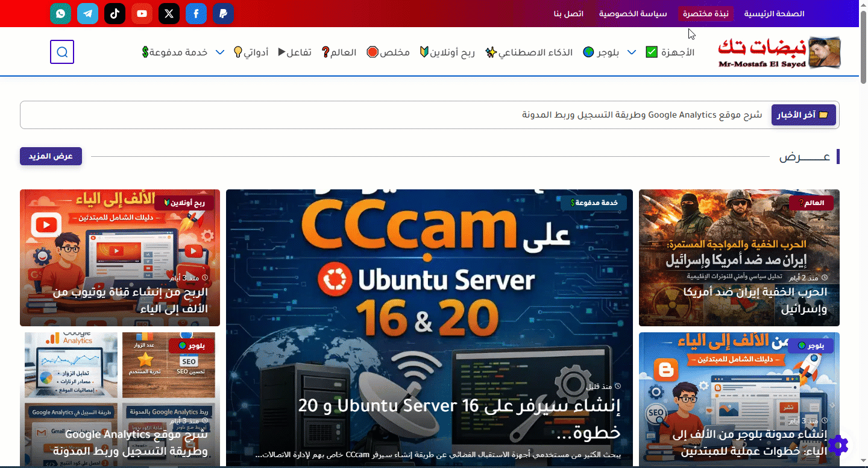Viewport: 868px width, 468px height.
Task: Open إنشاء سيرفر على Ubuntu Server article title
Action: point(460,419)
